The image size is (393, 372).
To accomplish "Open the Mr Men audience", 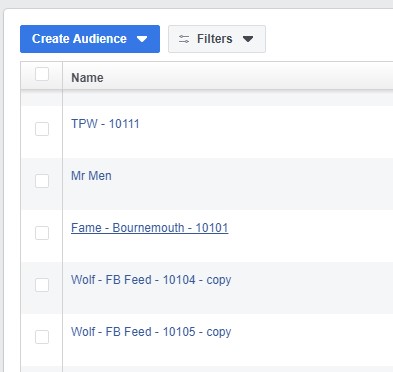I will click(91, 176).
